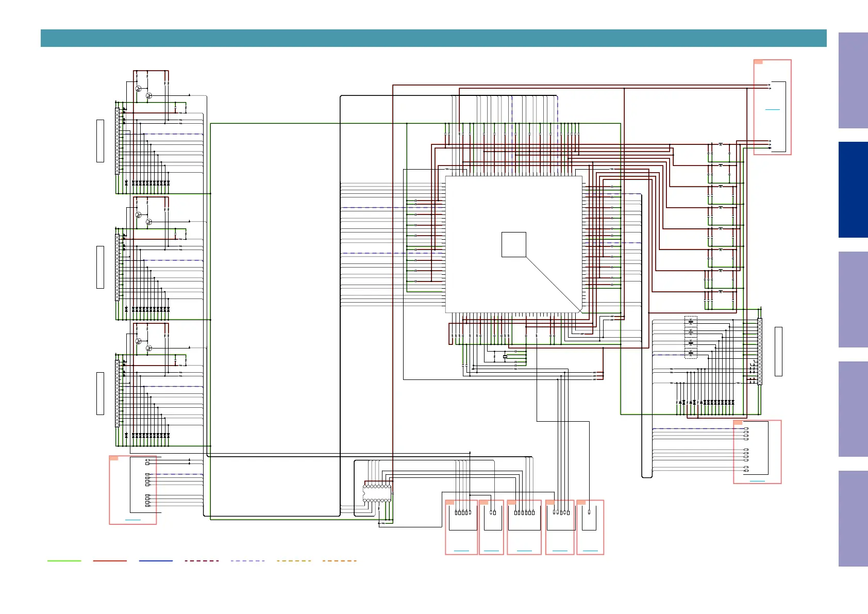Select the dark blue active side tab
Viewport: 868px width, 614px height.
[853, 190]
